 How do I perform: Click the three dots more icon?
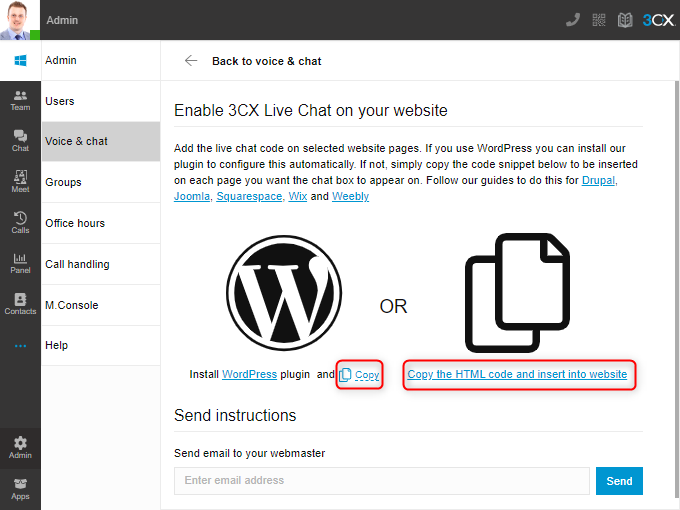pyautogui.click(x=20, y=346)
